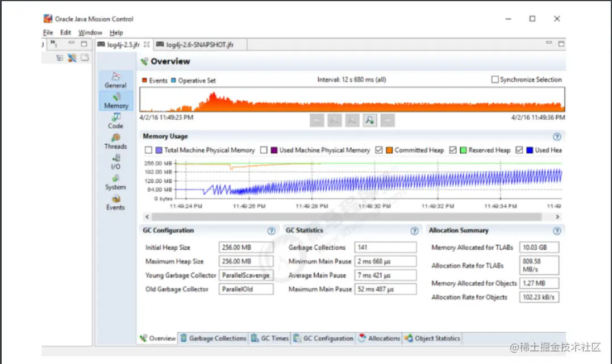Click the last range navigation button
The width and height of the screenshot is (612, 364).
click(388, 120)
